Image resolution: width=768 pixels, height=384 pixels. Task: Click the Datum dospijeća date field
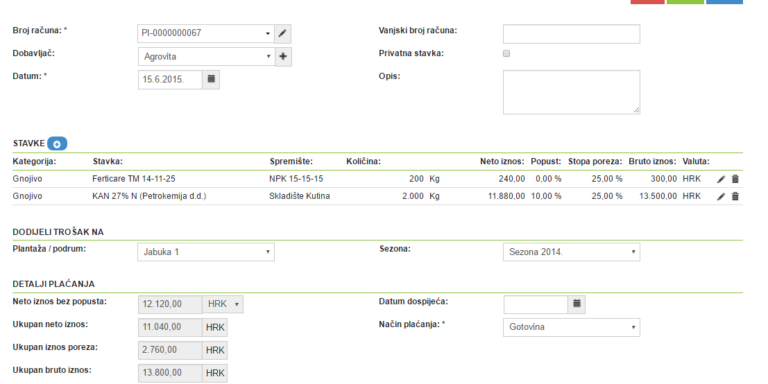click(536, 304)
